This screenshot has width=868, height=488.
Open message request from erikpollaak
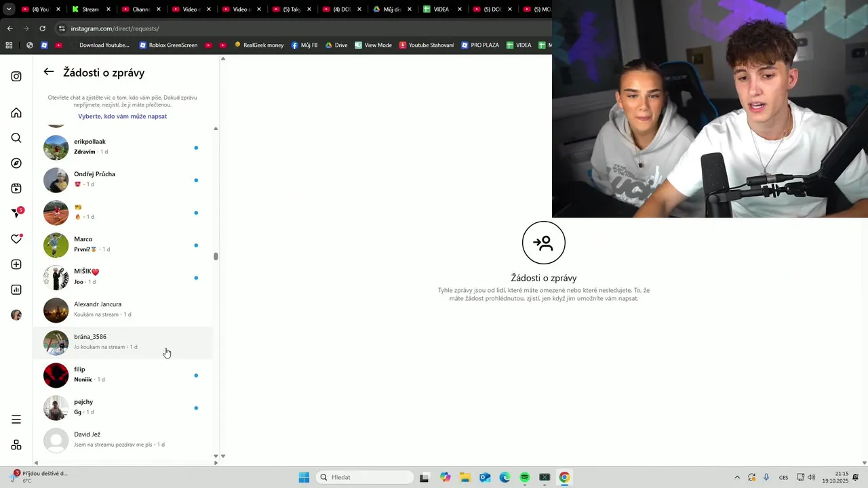point(123,147)
